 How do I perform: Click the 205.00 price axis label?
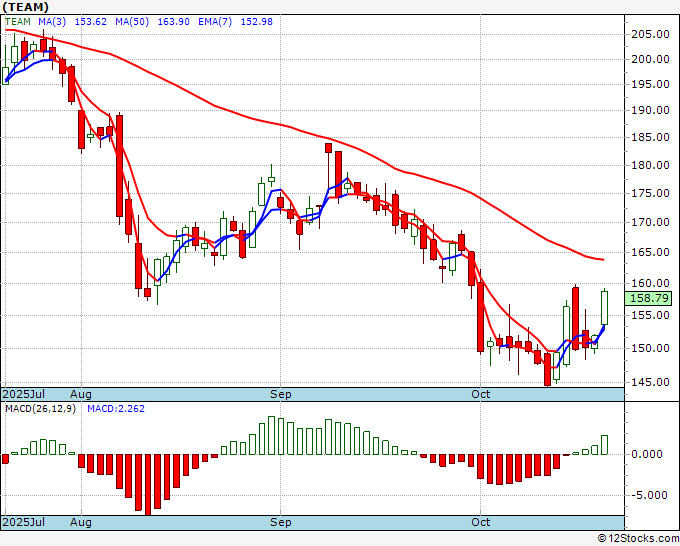(x=651, y=34)
